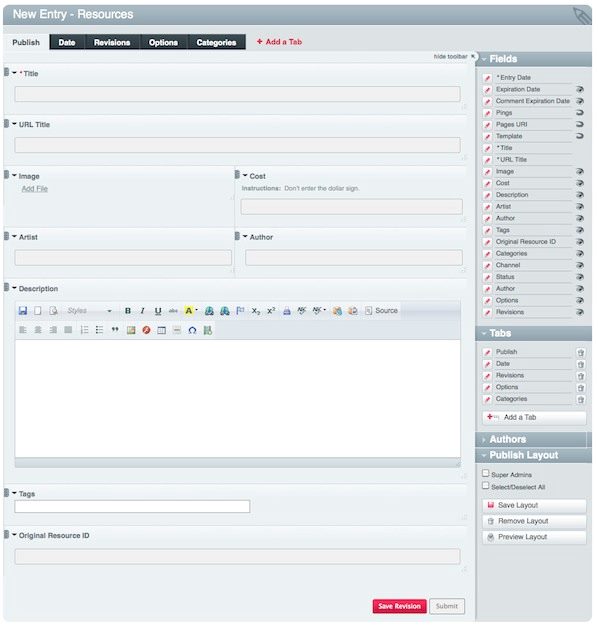
Task: Click the Add File link under Image
Action: pyautogui.click(x=35, y=189)
